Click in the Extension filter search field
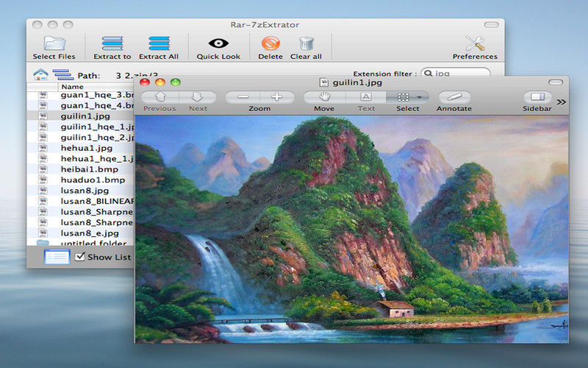This screenshot has width=588, height=368. 455,73
